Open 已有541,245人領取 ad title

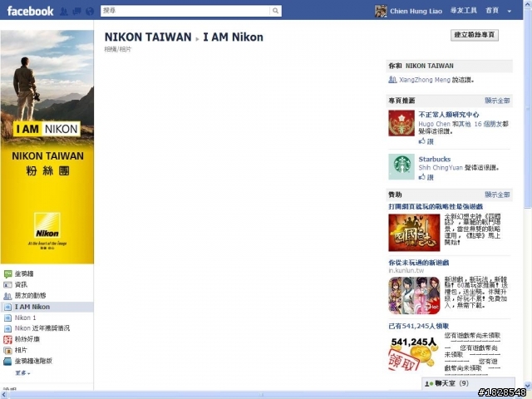(x=419, y=326)
